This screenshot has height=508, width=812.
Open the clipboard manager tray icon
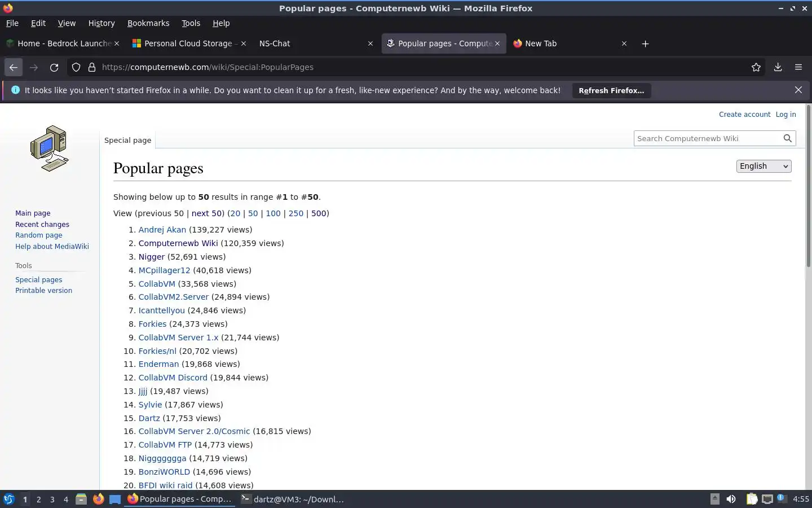coord(752,499)
